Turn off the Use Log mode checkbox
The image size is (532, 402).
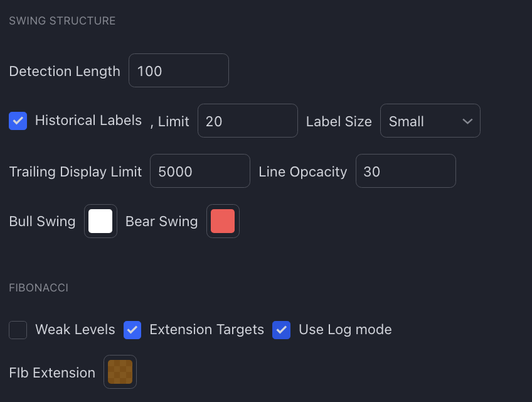pos(282,330)
